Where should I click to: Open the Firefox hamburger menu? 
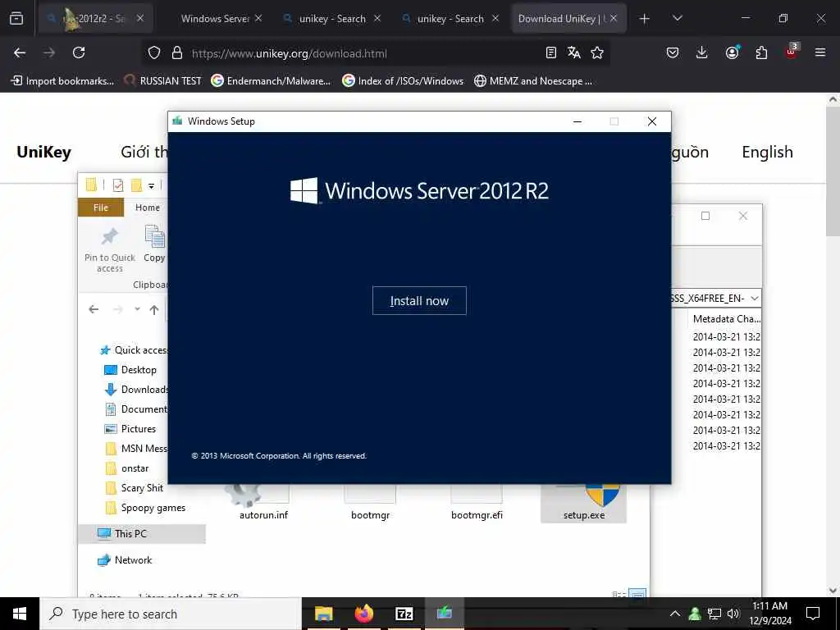click(820, 52)
